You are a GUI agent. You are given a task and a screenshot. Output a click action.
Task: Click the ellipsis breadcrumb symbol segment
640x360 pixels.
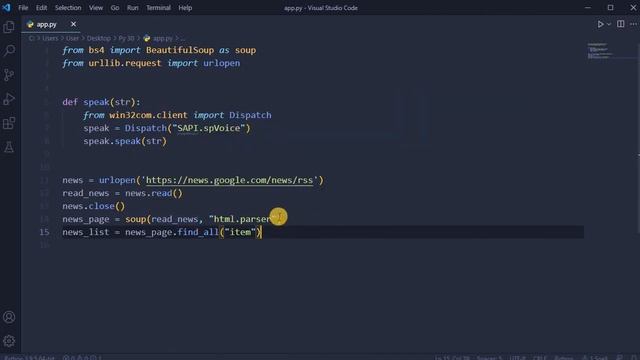tap(182, 38)
